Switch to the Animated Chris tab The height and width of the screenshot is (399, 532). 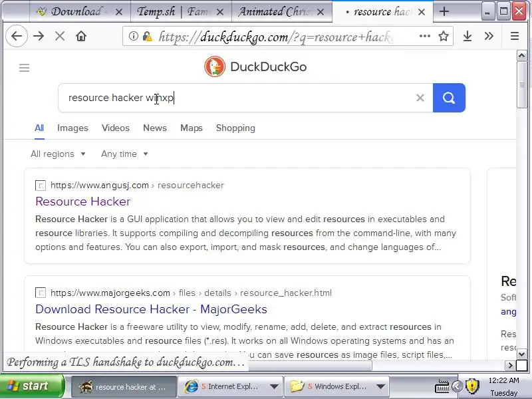click(x=281, y=12)
